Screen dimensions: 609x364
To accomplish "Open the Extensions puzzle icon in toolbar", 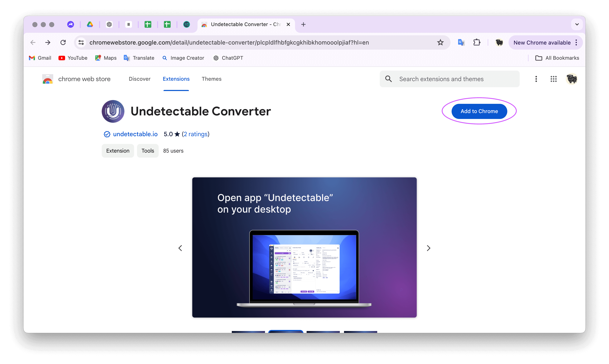I will click(477, 42).
